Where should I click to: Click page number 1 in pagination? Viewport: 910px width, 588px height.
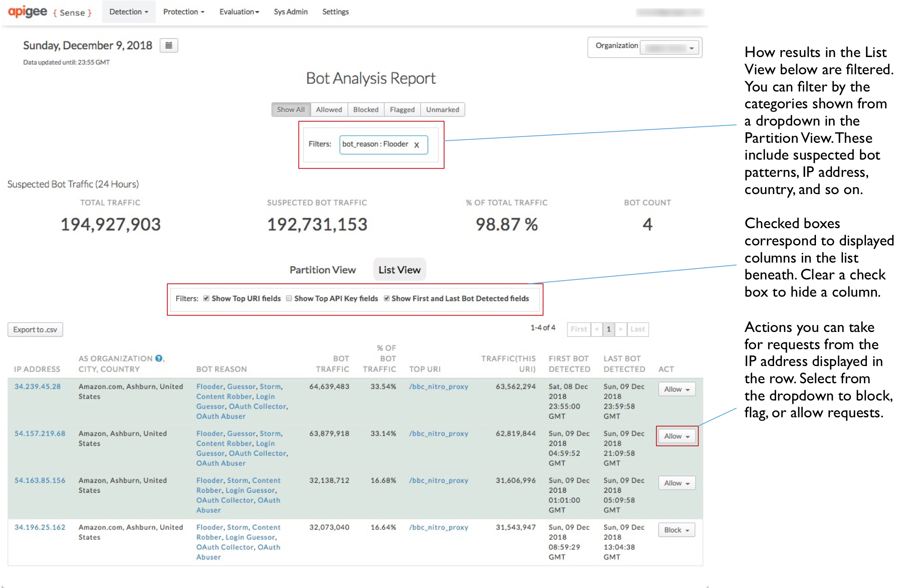pos(609,329)
